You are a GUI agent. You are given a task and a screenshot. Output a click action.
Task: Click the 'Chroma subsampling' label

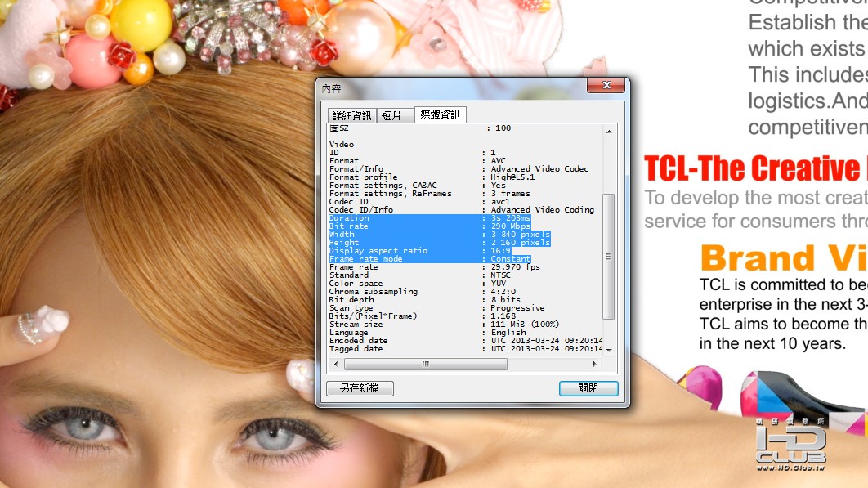(x=373, y=291)
